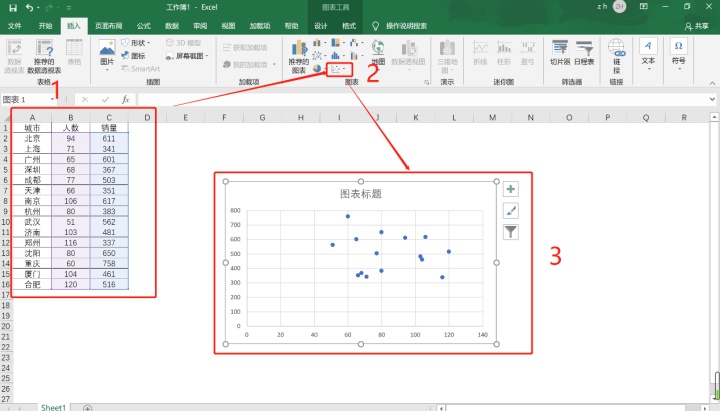Click the chart elements plus button
The width and height of the screenshot is (720, 411).
(511, 189)
